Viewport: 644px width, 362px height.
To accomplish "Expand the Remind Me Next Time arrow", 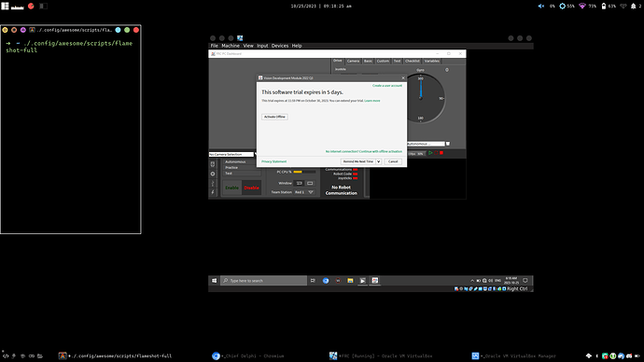I will tap(379, 161).
